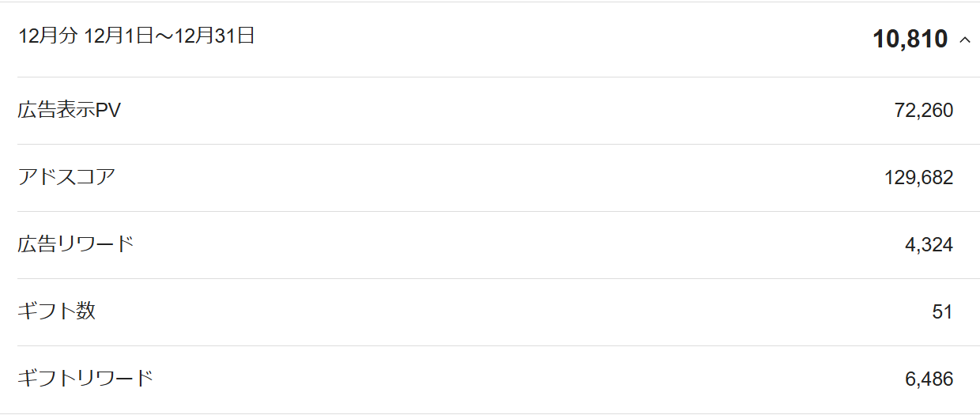The image size is (980, 415).
Task: Click the 12月分 month label
Action: pyautogui.click(x=47, y=36)
